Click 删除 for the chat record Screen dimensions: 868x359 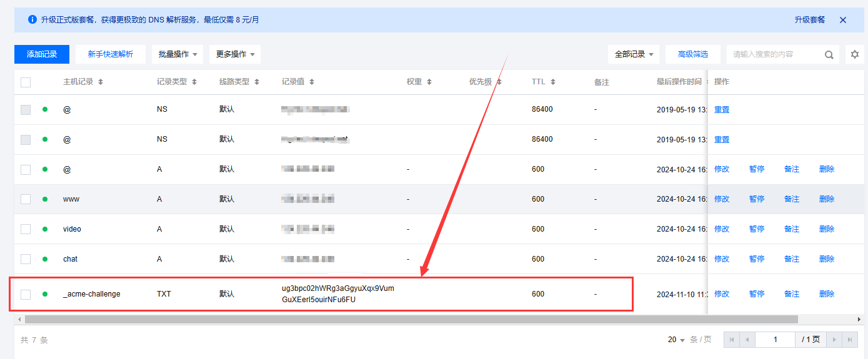point(826,259)
